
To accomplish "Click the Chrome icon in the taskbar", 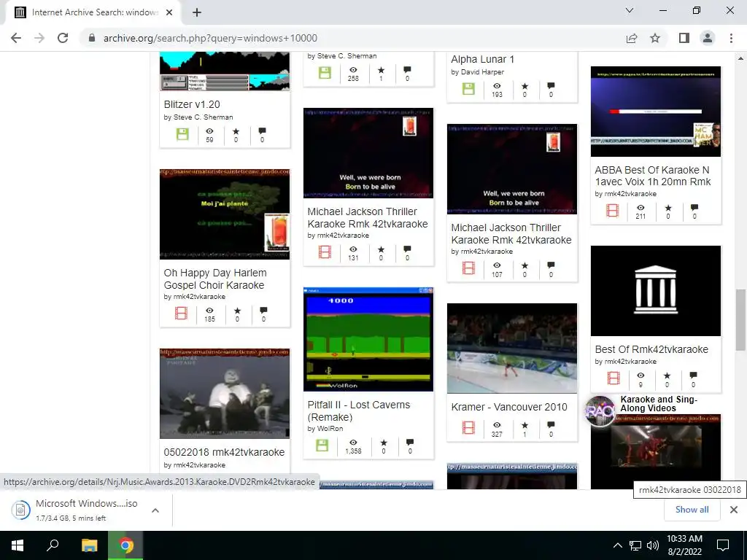I will 125,545.
